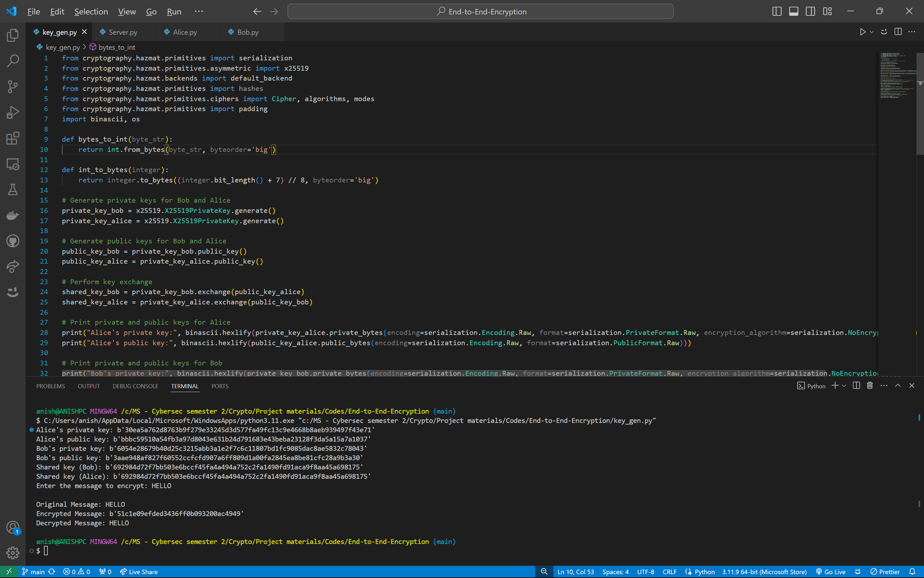This screenshot has height=578, width=924.
Task: Open the zoom magnifier in status bar
Action: (x=544, y=572)
